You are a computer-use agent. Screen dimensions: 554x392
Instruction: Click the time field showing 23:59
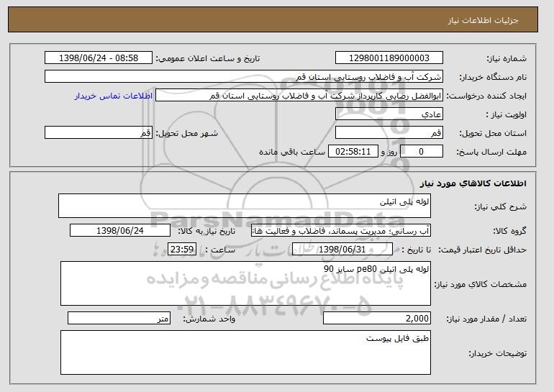182,250
